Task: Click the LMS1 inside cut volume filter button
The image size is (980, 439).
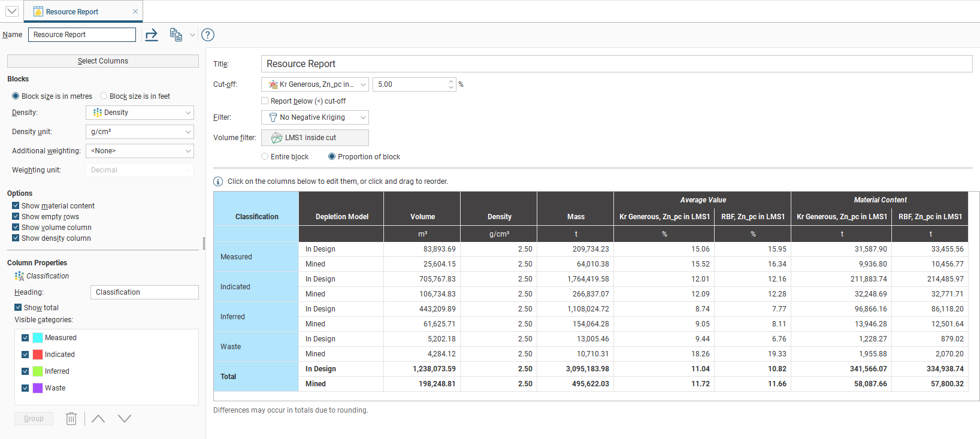Action: pos(314,138)
